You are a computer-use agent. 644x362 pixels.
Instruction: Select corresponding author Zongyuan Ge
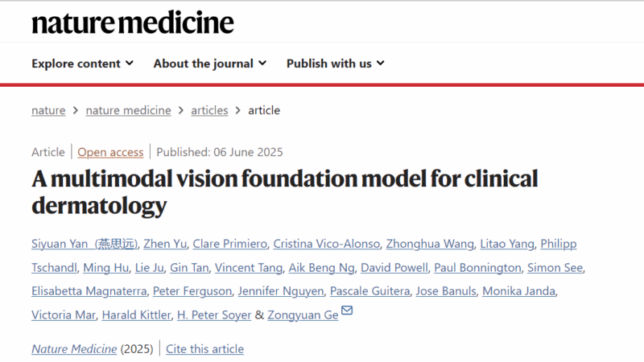coord(303,315)
